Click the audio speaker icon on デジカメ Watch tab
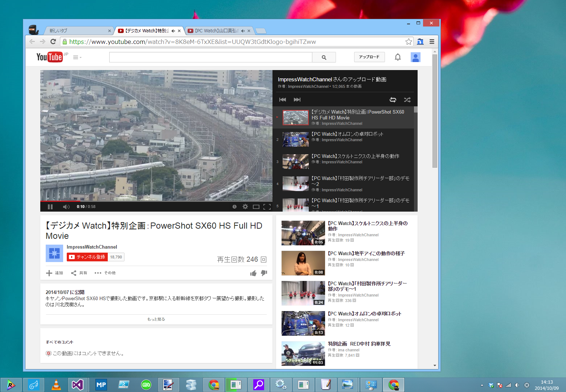 pyautogui.click(x=173, y=31)
